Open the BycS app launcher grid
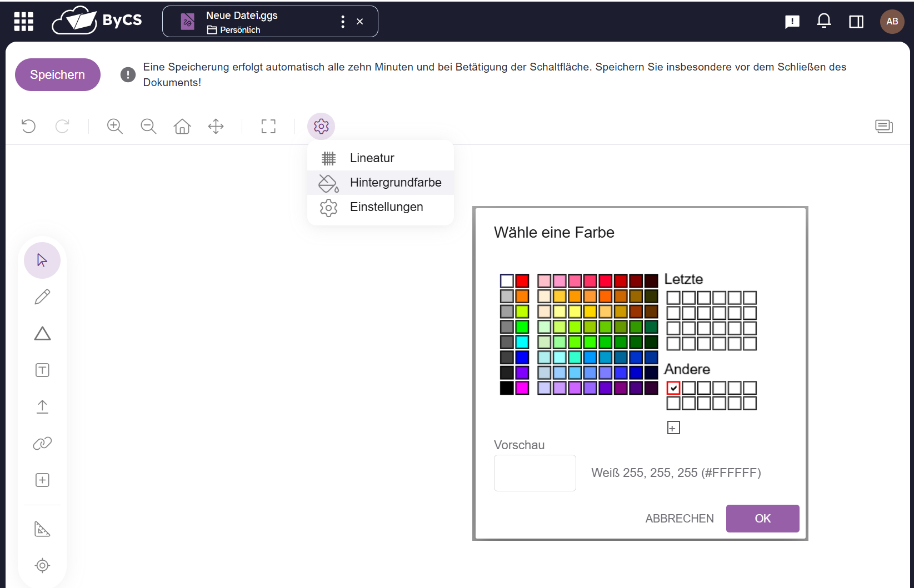 [x=23, y=22]
